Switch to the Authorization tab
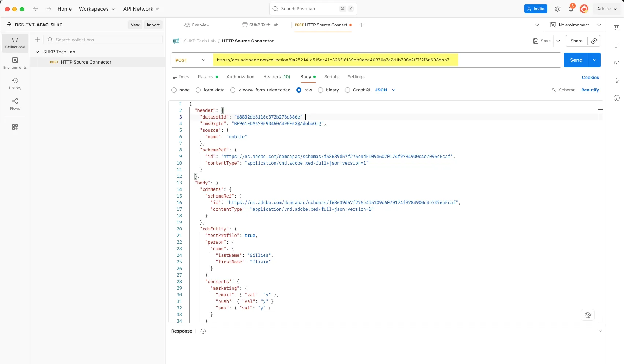 coord(240,77)
